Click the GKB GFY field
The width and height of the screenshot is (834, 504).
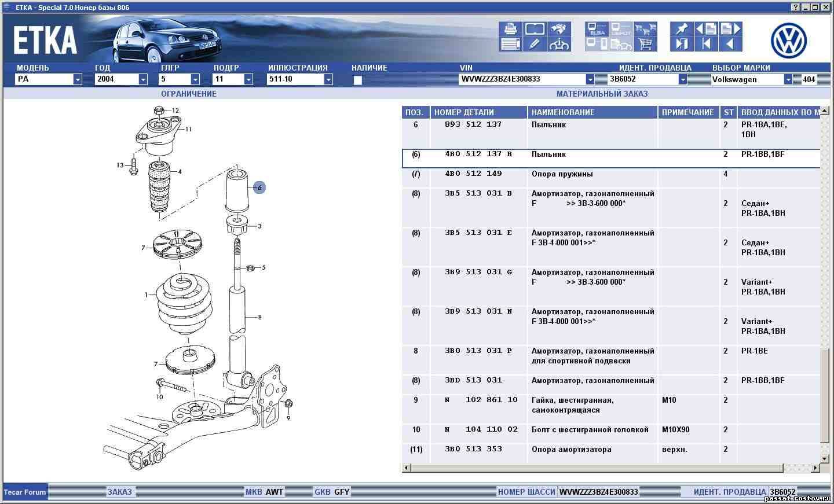coord(332,492)
